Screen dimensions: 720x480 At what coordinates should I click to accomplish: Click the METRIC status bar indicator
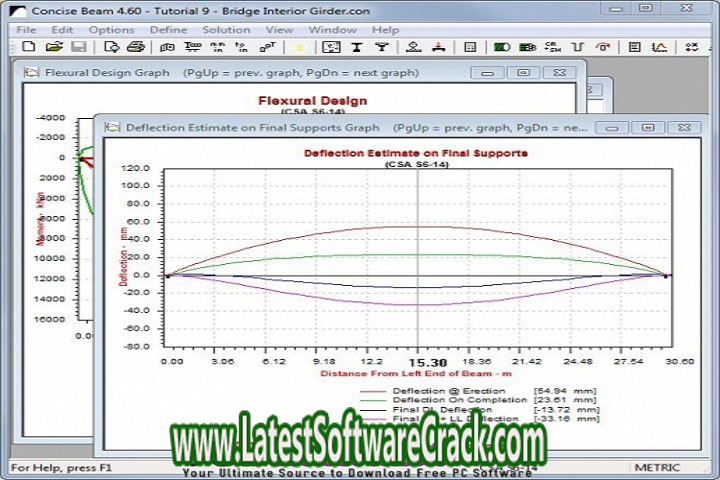pyautogui.click(x=657, y=468)
